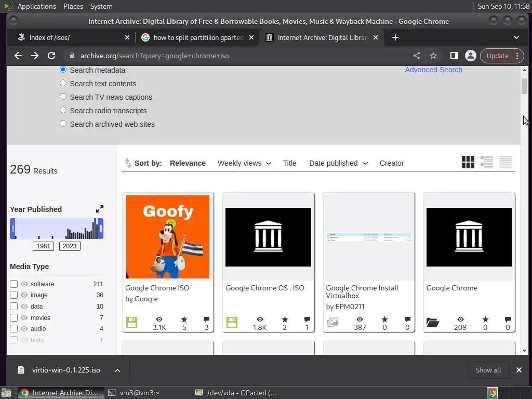Screen dimensions: 532x399
Task: Open Advanced Search link
Action: (433, 70)
